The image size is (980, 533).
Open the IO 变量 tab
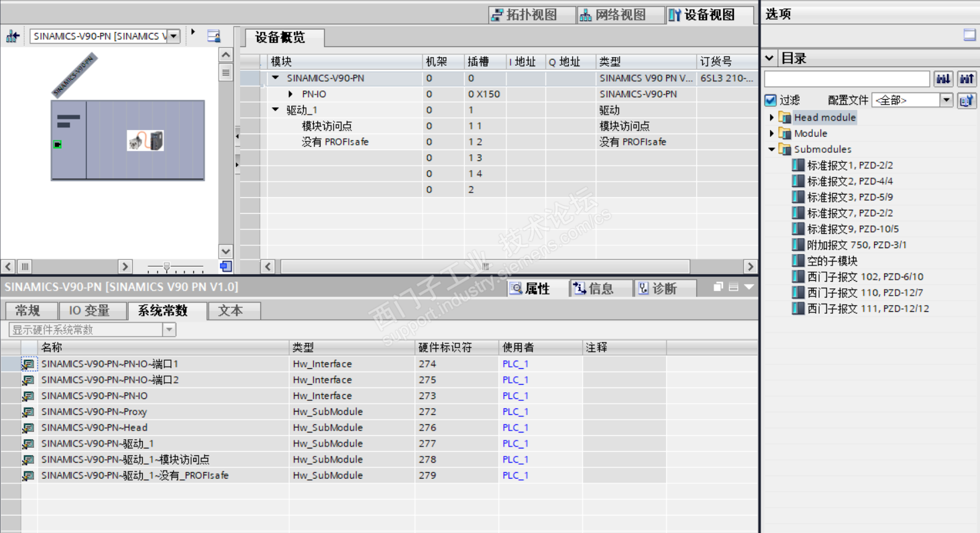coord(93,311)
